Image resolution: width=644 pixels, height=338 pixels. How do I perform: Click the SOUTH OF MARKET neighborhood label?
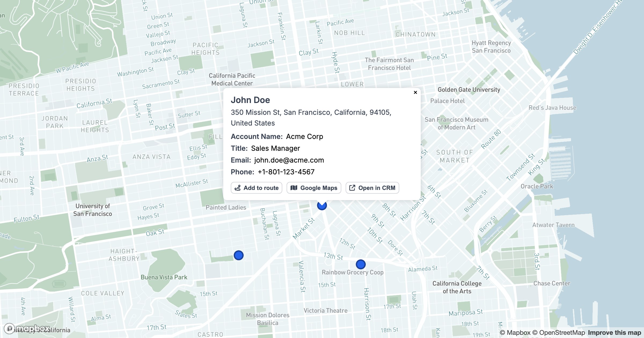point(455,156)
